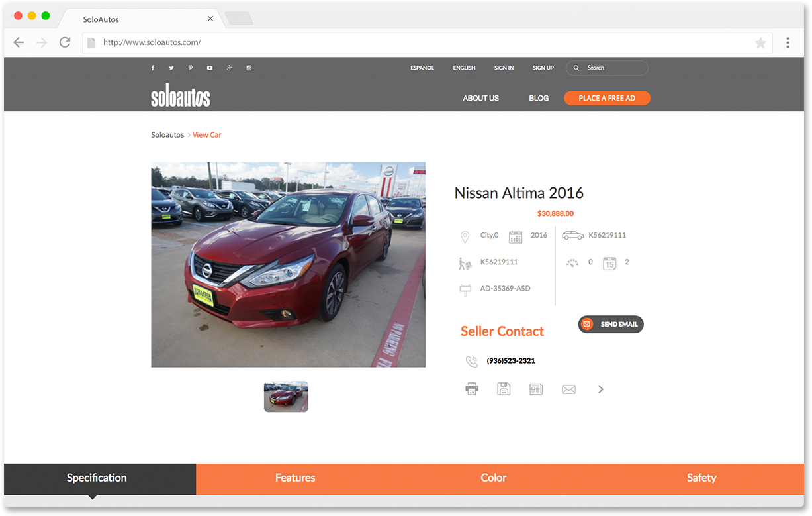Click the calendar icon beside 2016
Screen dimensions: 812x516
click(x=516, y=236)
